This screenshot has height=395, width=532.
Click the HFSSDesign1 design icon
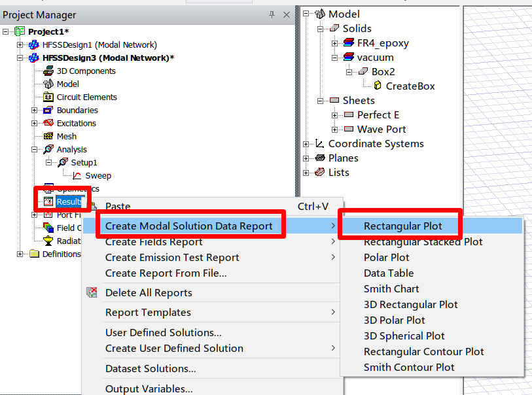34,44
